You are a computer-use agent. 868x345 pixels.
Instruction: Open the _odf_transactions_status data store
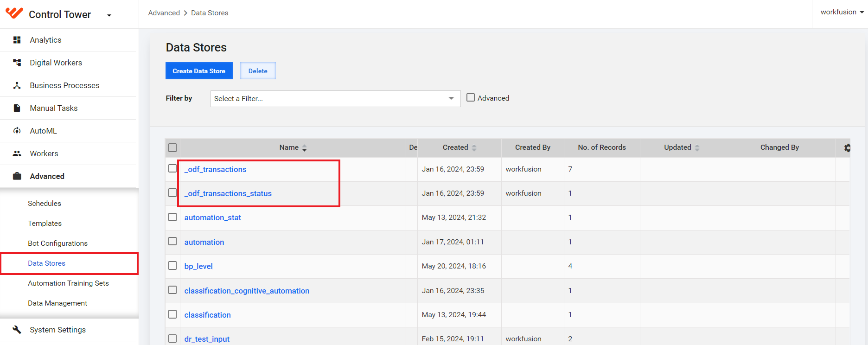[x=228, y=193]
